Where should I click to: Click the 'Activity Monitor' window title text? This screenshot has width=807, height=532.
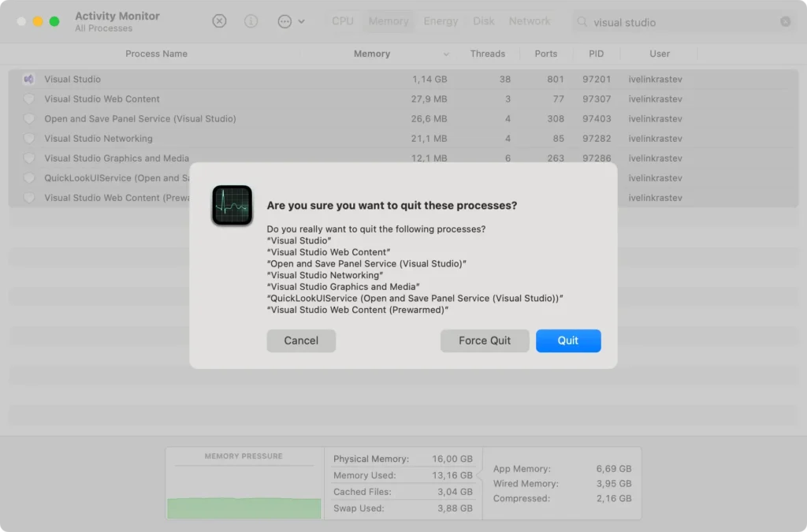[x=117, y=16]
